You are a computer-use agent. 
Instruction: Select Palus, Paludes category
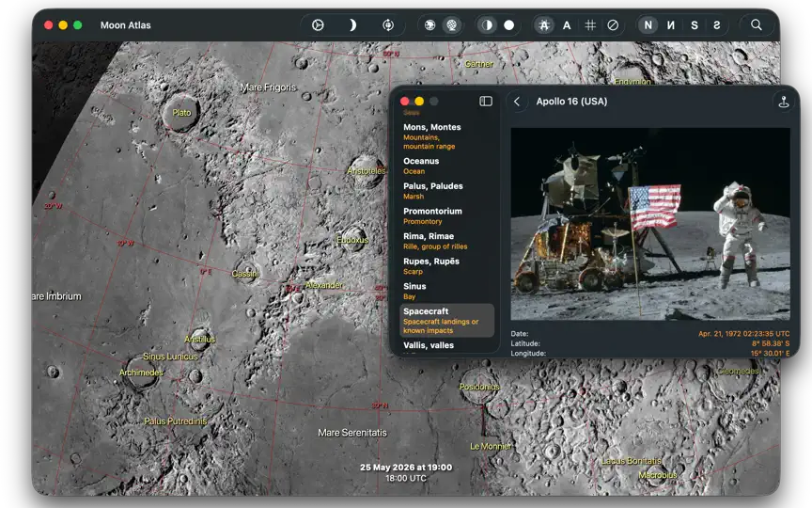446,191
